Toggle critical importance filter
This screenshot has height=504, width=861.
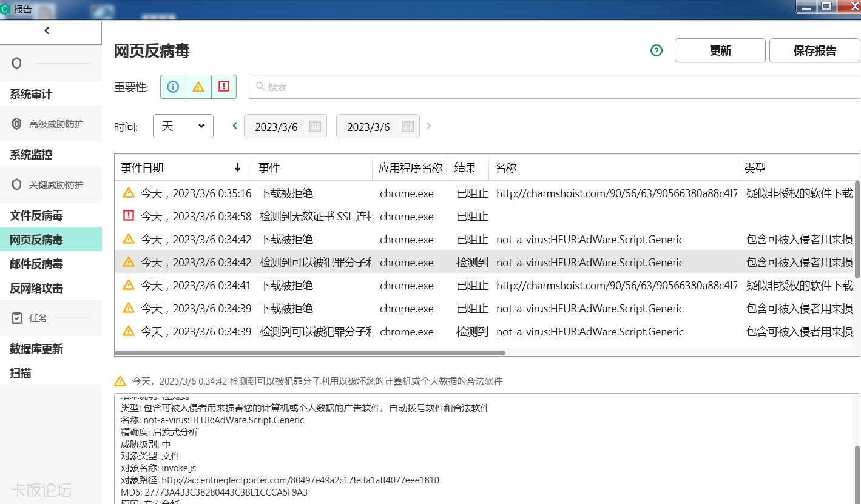click(x=224, y=87)
